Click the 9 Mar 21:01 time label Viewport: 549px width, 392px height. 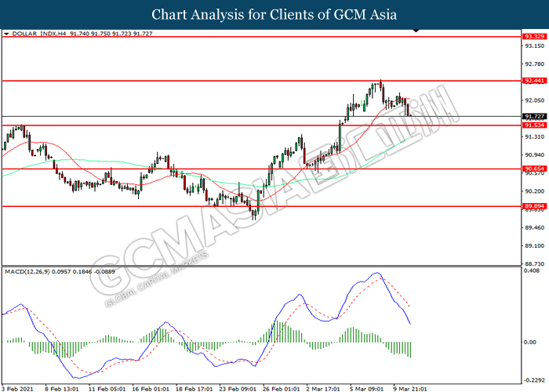coord(410,389)
